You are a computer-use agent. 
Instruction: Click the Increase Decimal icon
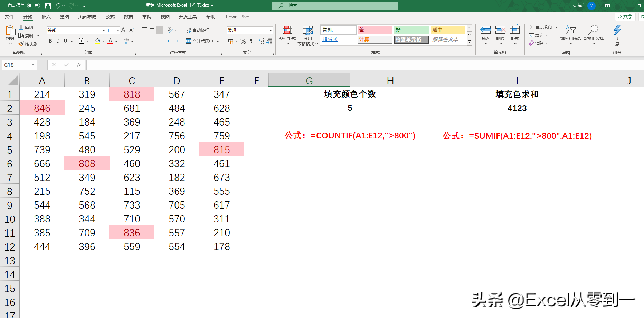tap(262, 41)
